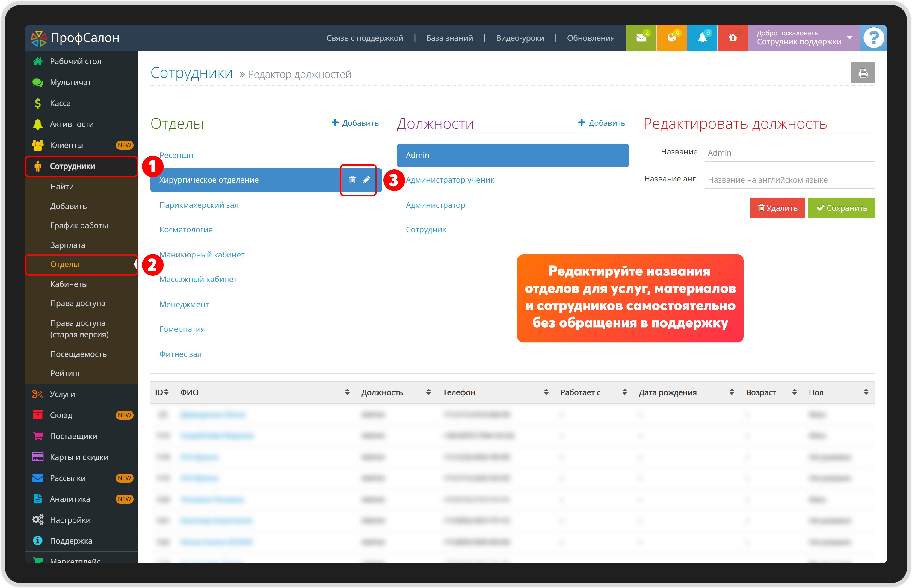This screenshot has width=912, height=588.
Task: Open Зарплата submenu item
Action: point(68,245)
